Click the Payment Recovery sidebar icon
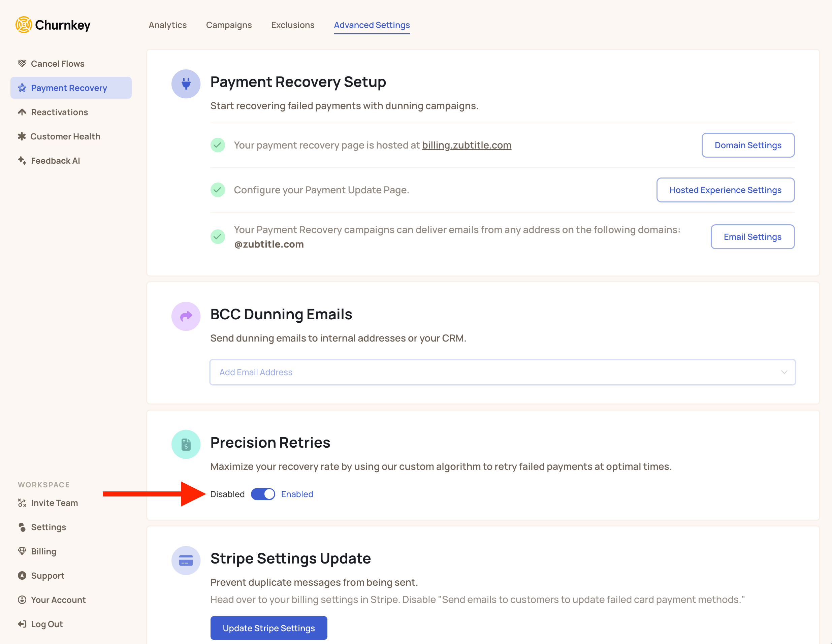 (x=20, y=87)
